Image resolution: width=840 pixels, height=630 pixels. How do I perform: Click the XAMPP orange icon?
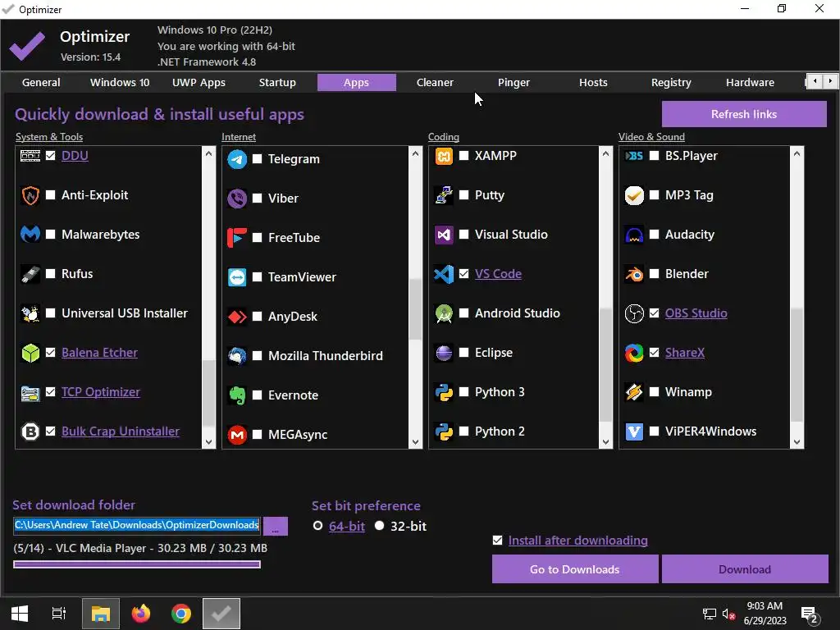(444, 156)
